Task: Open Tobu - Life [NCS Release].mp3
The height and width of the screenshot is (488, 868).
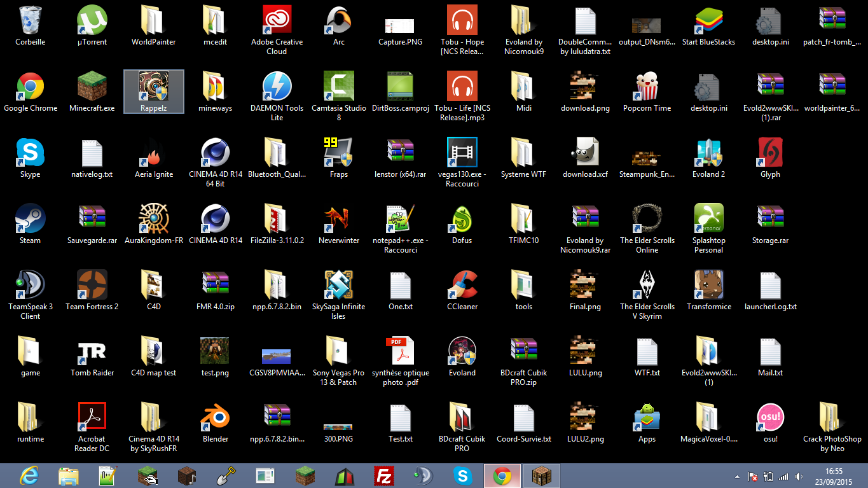Action: 462,96
